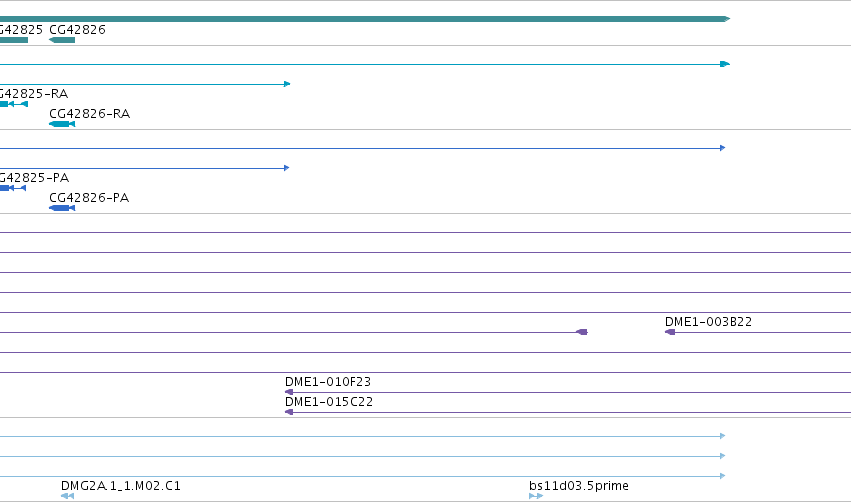Click the CG42826 gene label
Image resolution: width=851 pixels, height=502 pixels.
[x=78, y=30]
